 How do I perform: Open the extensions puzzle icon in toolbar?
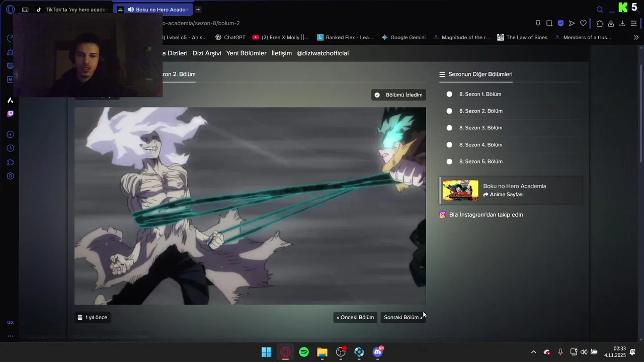(600, 23)
